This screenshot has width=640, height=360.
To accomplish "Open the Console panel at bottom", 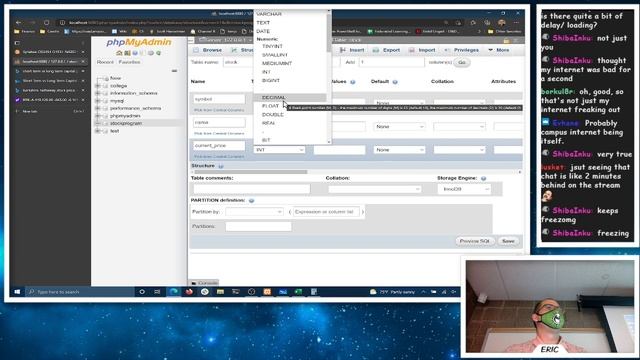I will tap(204, 283).
